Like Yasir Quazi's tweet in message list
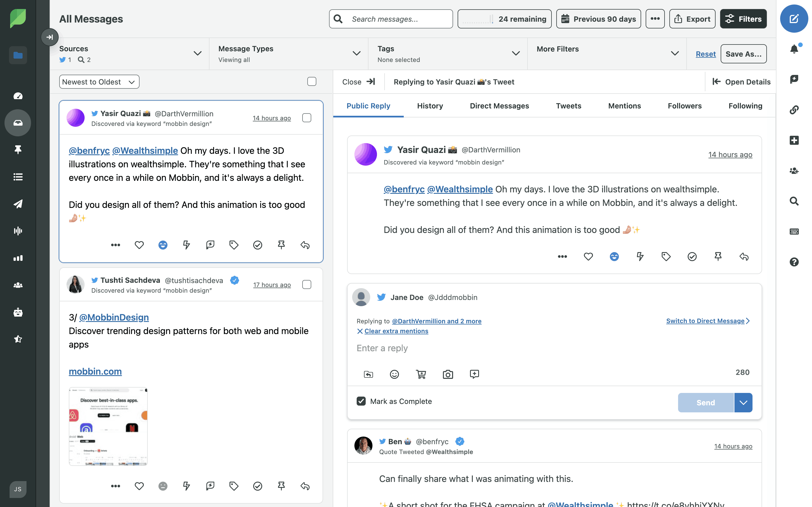The image size is (812, 507). coord(139,245)
